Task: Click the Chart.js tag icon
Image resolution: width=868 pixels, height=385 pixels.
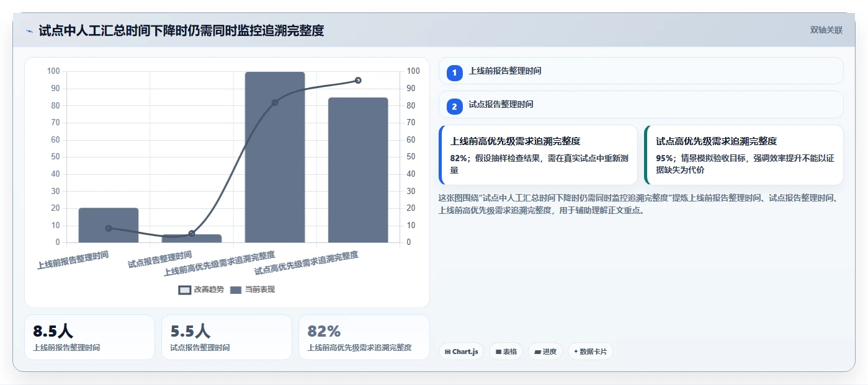Action: [447, 352]
